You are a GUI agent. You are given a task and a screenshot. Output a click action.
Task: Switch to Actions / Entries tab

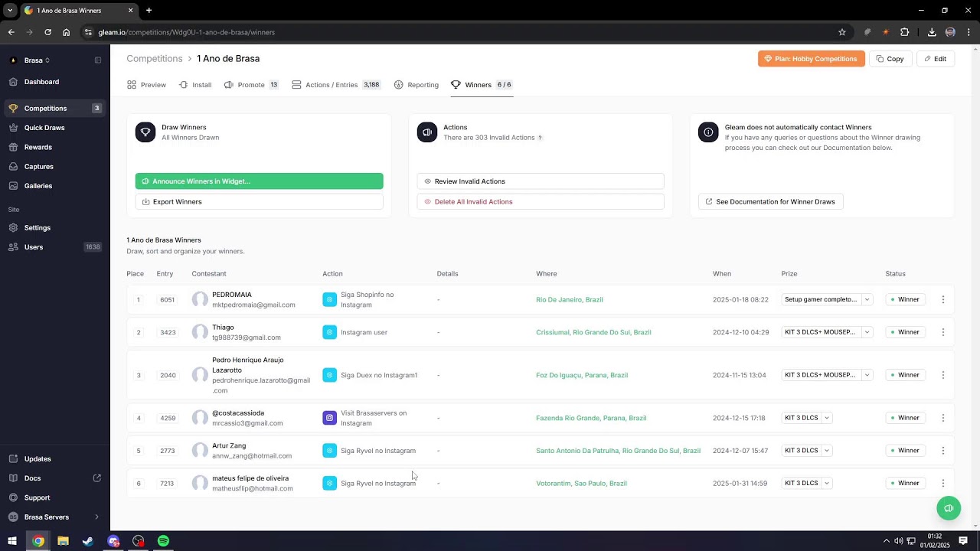(336, 85)
